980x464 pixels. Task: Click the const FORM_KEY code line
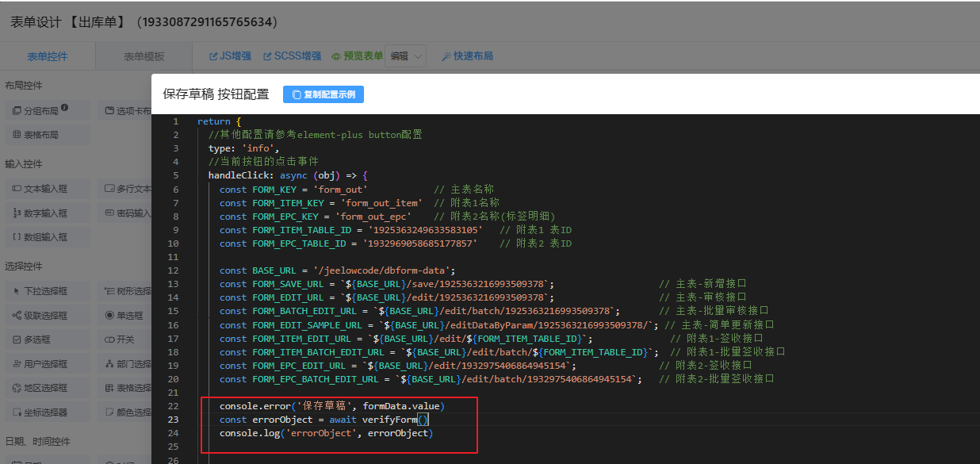tap(357, 190)
